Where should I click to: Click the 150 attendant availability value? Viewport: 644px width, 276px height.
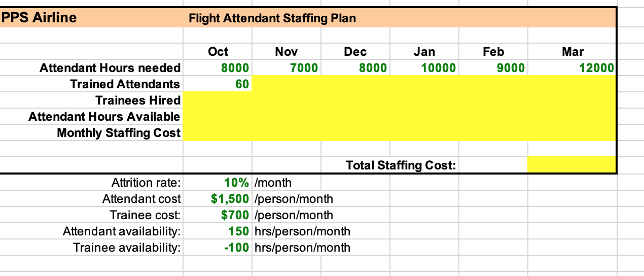[x=218, y=231]
